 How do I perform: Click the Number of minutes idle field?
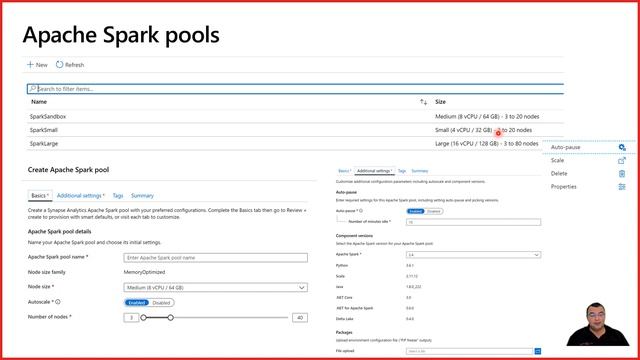point(473,222)
